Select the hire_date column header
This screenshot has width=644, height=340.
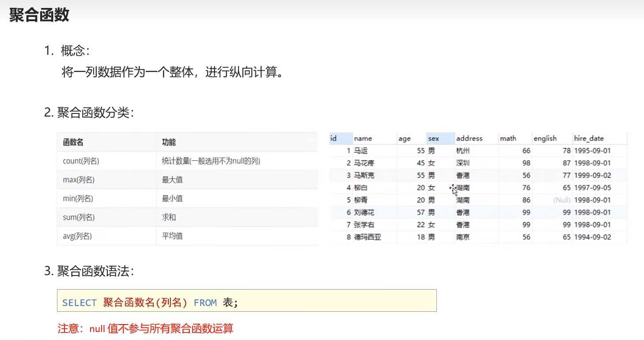[589, 139]
